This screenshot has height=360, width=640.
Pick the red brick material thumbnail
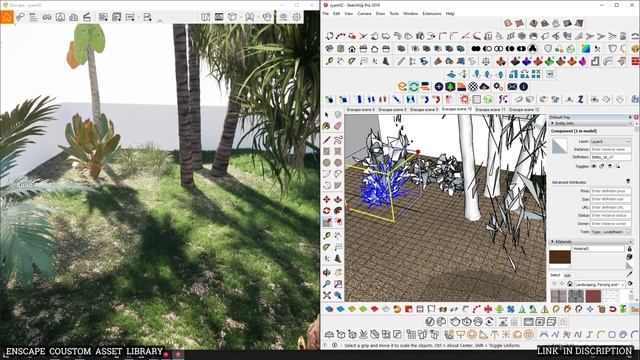pos(593,296)
